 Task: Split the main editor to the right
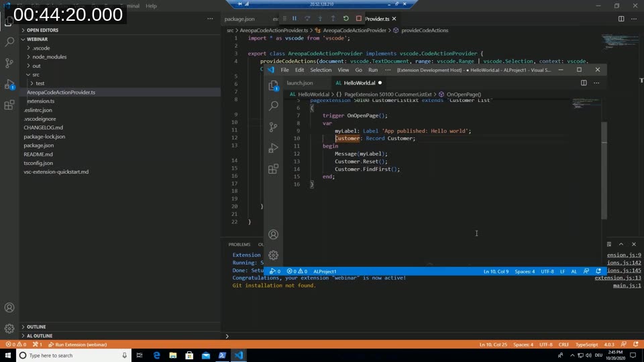point(621,19)
